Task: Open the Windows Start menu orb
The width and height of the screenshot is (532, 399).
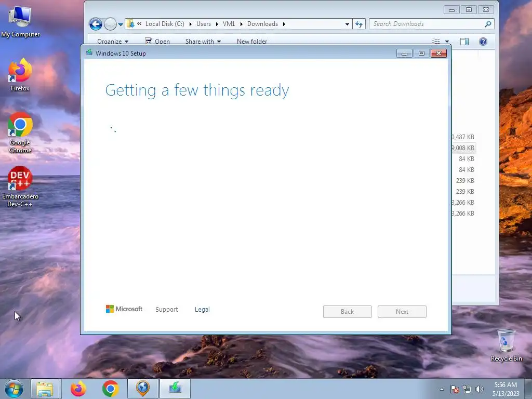Action: click(14, 389)
